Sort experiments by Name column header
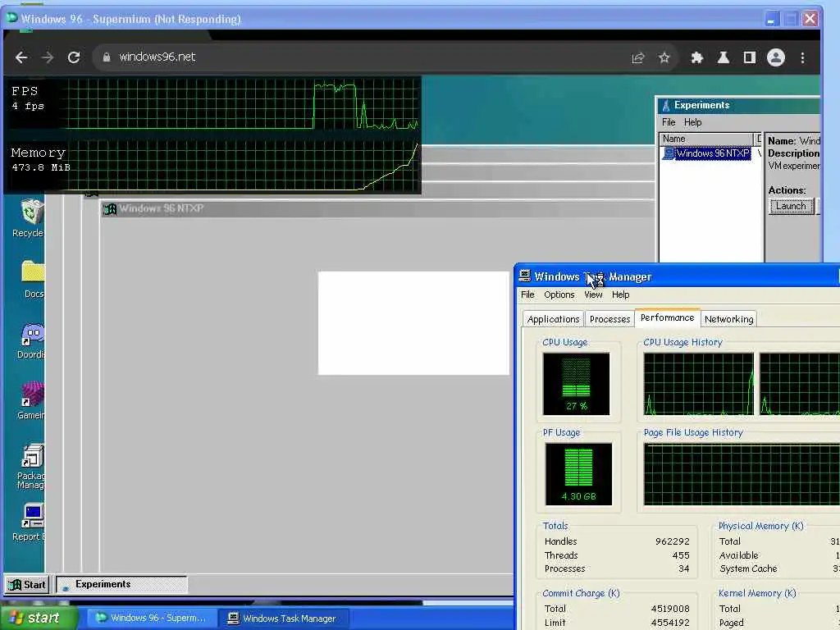The width and height of the screenshot is (840, 630). pyautogui.click(x=706, y=139)
